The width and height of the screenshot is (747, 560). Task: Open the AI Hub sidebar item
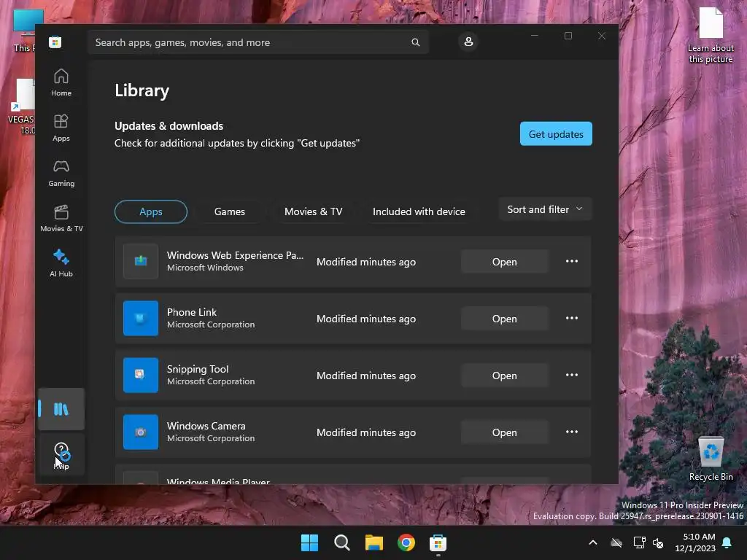[x=61, y=263]
